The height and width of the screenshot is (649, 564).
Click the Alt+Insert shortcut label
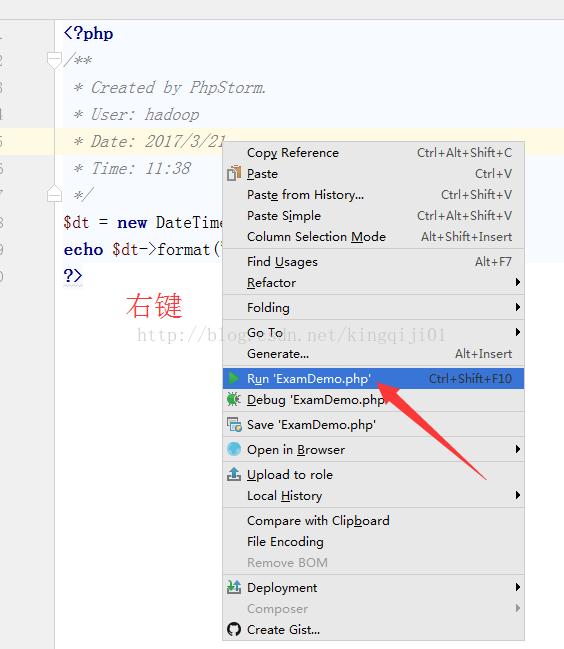click(x=483, y=354)
